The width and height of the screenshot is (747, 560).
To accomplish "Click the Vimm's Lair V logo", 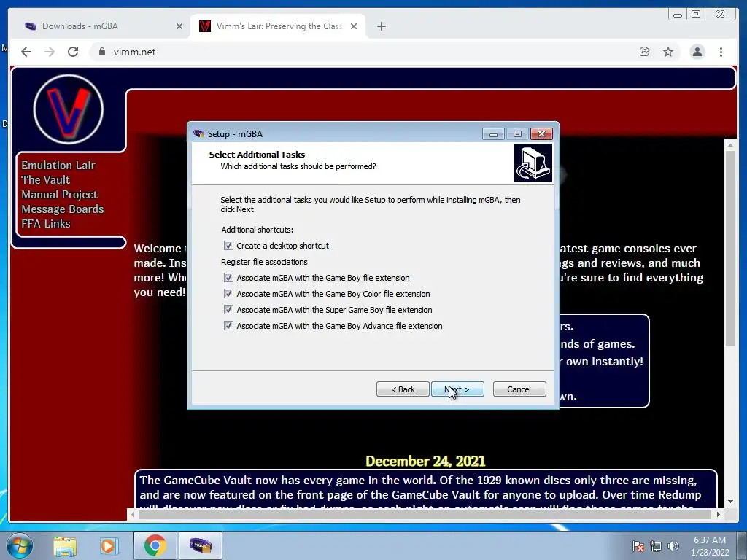I will (x=68, y=109).
